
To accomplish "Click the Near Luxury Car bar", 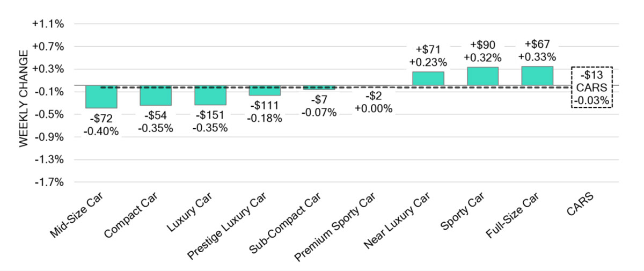I will pos(428,78).
